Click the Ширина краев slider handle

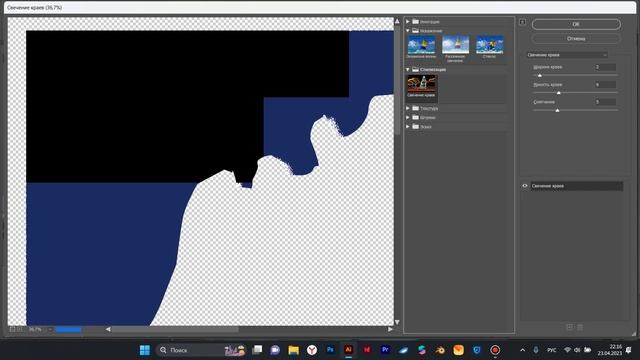(540, 76)
